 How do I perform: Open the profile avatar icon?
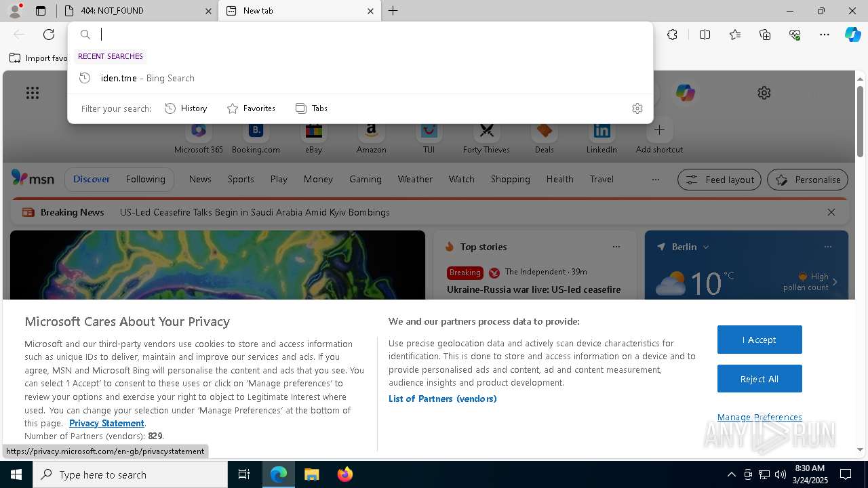[x=14, y=11]
